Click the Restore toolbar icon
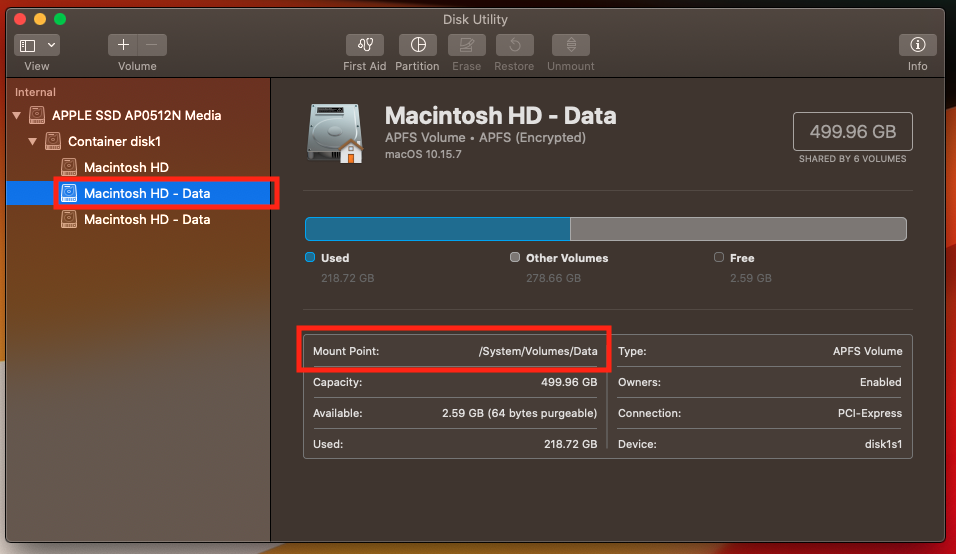The height and width of the screenshot is (554, 956). tap(515, 45)
